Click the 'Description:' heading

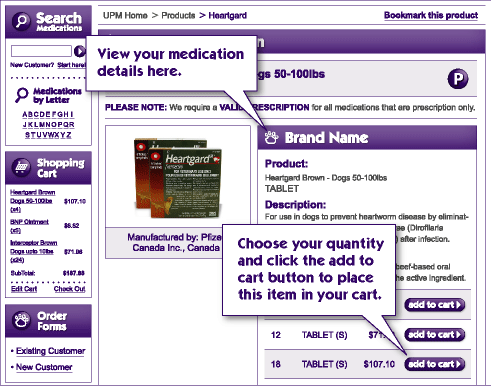pos(295,204)
